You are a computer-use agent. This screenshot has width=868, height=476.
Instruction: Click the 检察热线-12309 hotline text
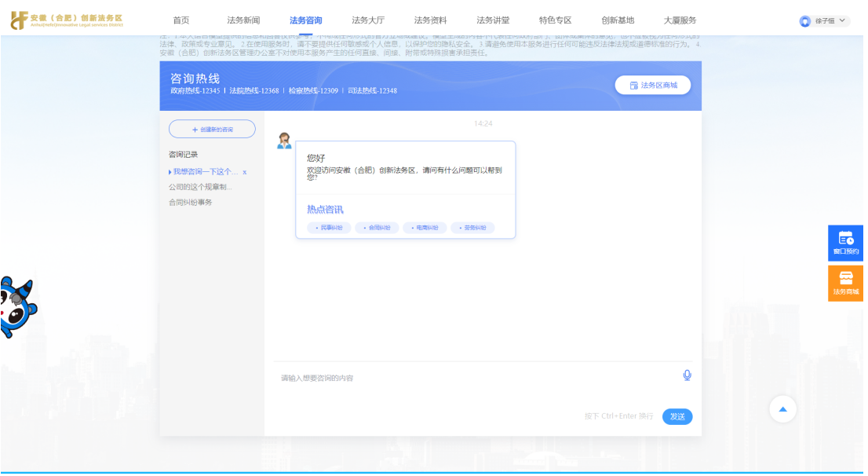(x=313, y=91)
